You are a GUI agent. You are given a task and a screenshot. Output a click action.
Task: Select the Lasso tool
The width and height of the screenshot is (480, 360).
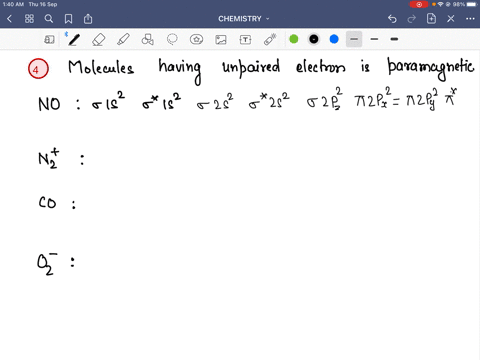[x=172, y=40]
